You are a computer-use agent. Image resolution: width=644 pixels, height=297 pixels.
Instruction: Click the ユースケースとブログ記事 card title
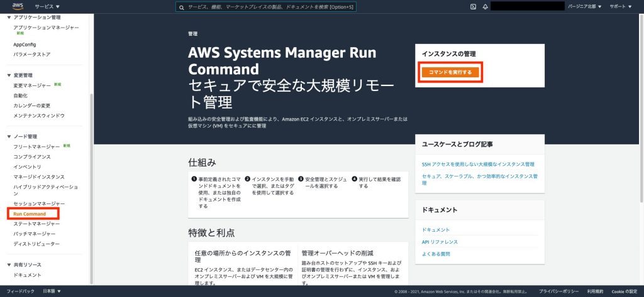[458, 144]
